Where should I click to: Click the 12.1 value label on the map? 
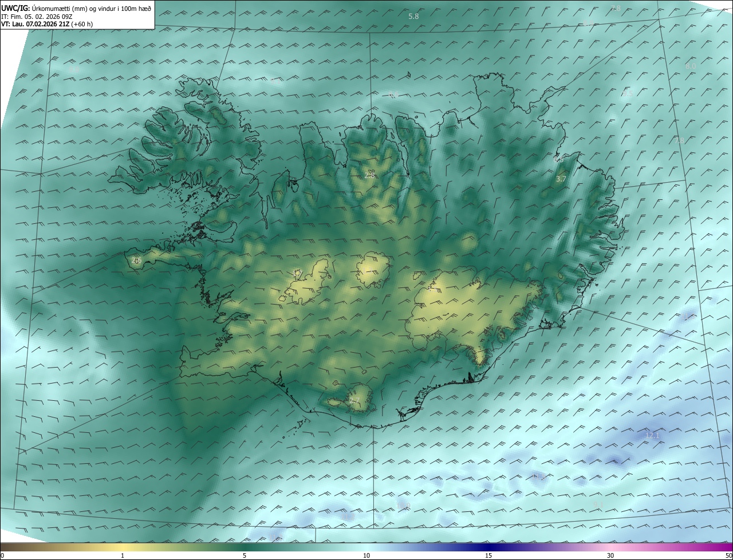click(x=652, y=435)
